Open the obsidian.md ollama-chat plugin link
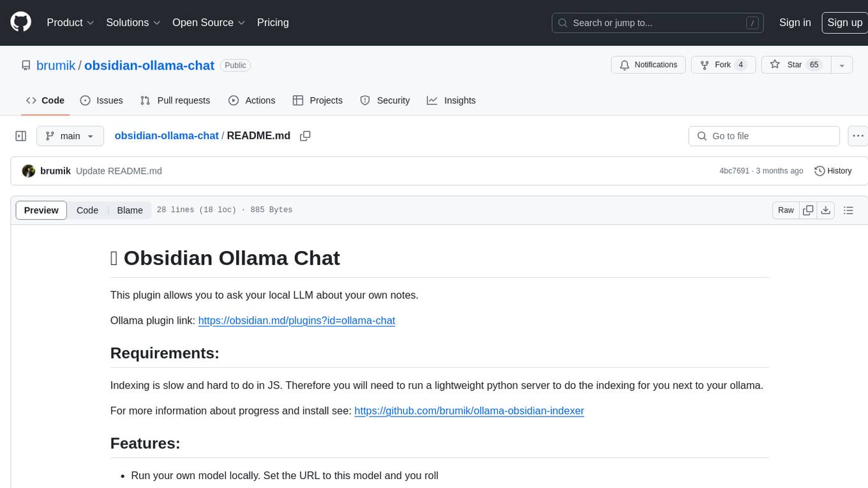Screen dimensions: 868x488 click(x=297, y=321)
